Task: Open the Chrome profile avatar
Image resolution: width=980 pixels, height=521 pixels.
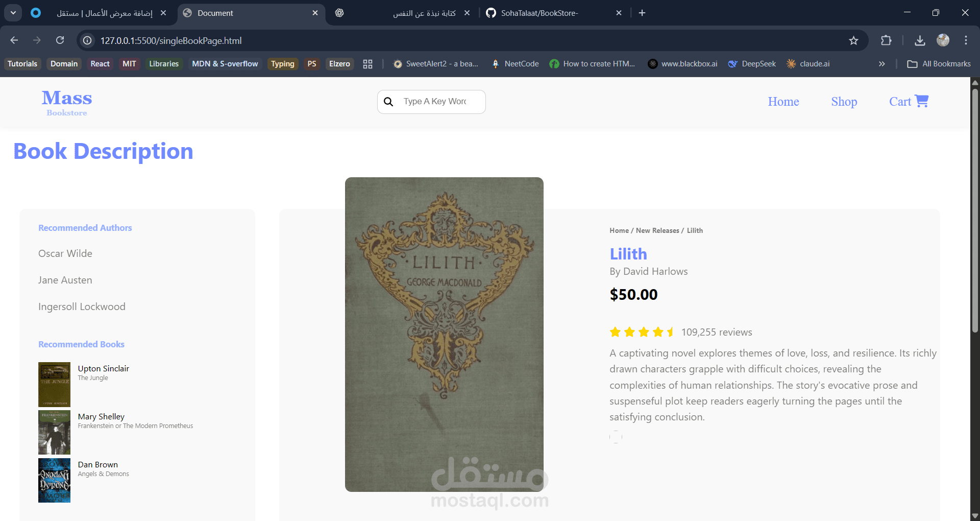Action: click(943, 40)
